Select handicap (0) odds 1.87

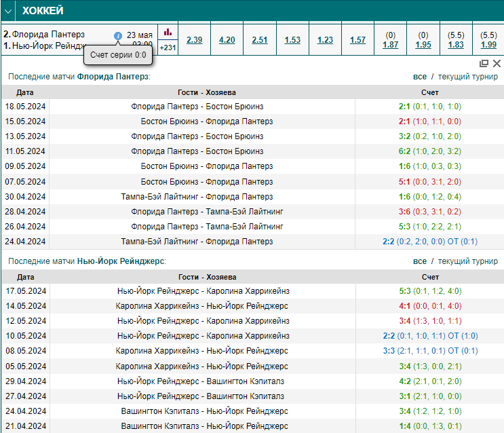(391, 44)
